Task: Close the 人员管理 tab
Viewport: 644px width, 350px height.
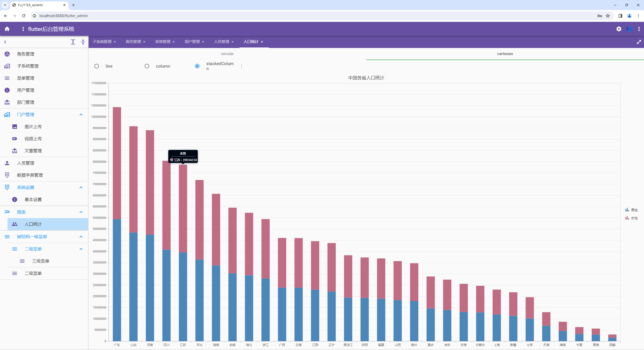Action: click(x=232, y=42)
